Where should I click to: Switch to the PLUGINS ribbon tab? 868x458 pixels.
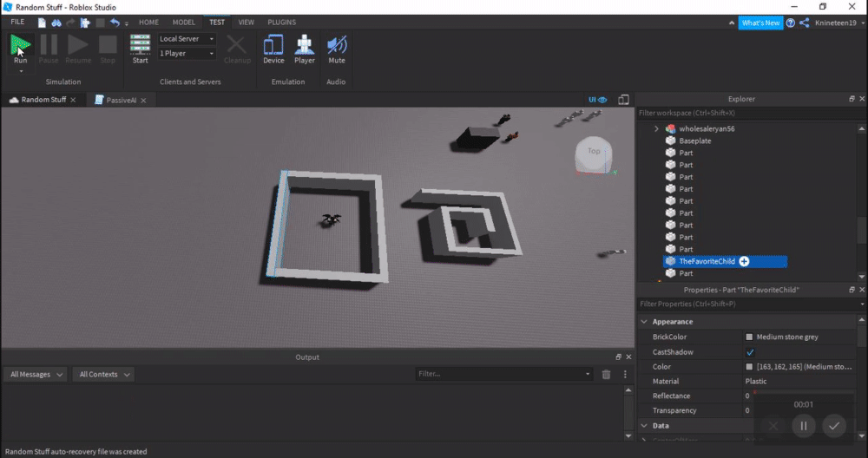tap(282, 23)
